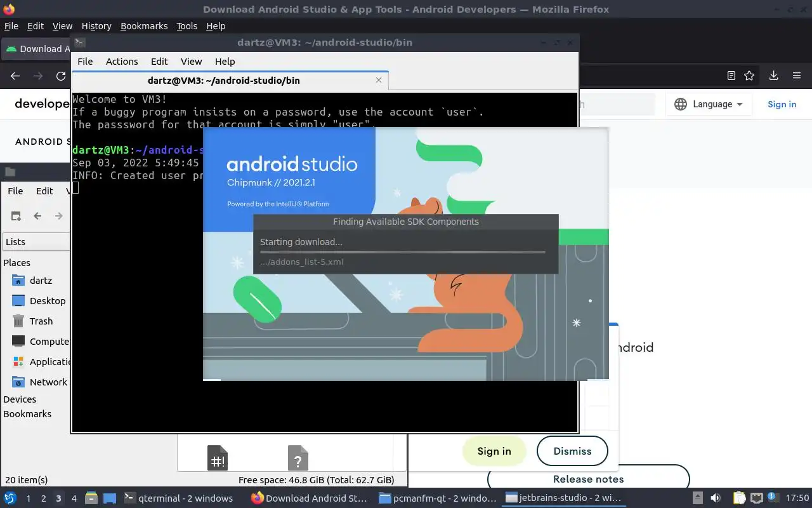Close the dartz@VM3 terminal tab

click(379, 80)
